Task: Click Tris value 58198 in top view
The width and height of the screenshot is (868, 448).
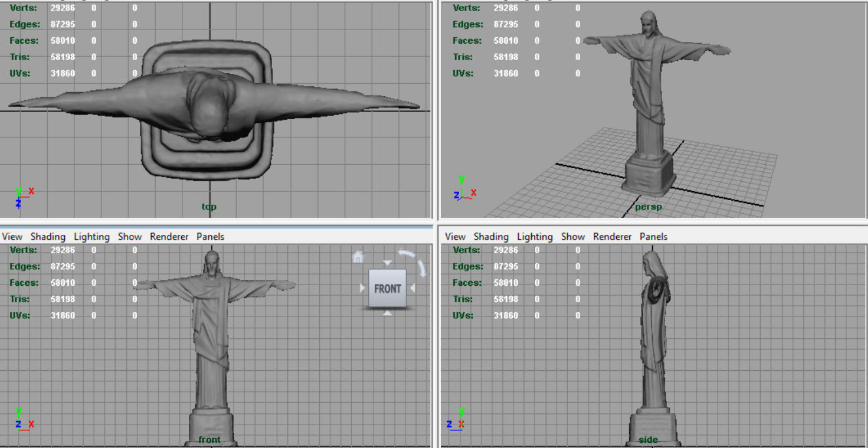Action: tap(63, 57)
